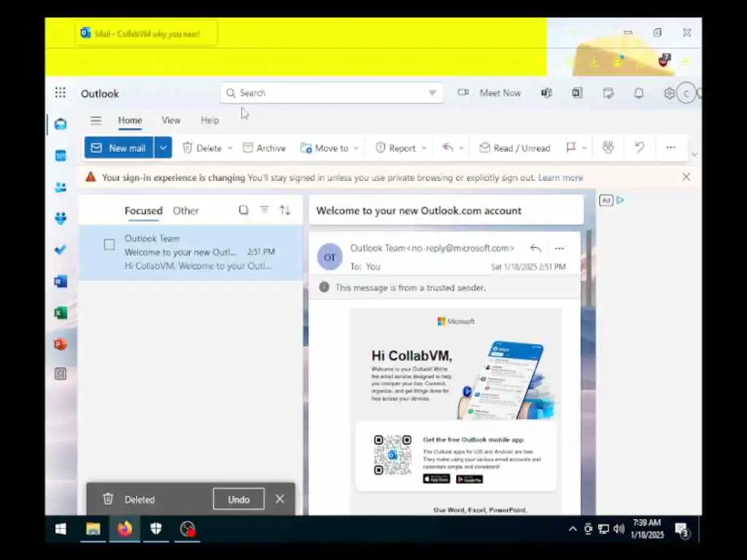This screenshot has height=560, width=747.
Task: Click Read / Unread button
Action: click(514, 148)
